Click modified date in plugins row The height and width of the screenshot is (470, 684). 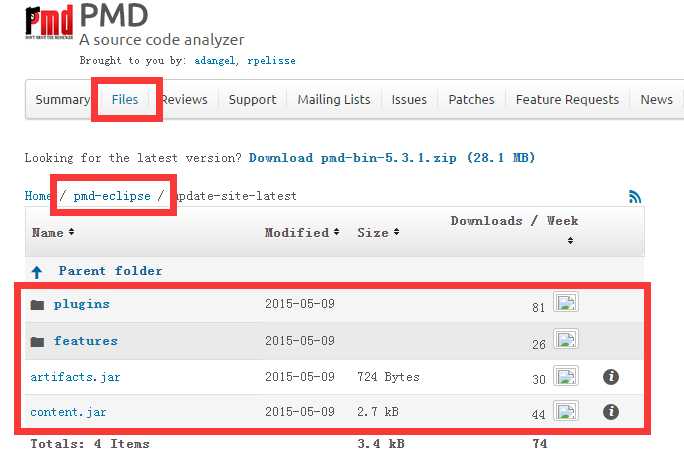point(300,304)
